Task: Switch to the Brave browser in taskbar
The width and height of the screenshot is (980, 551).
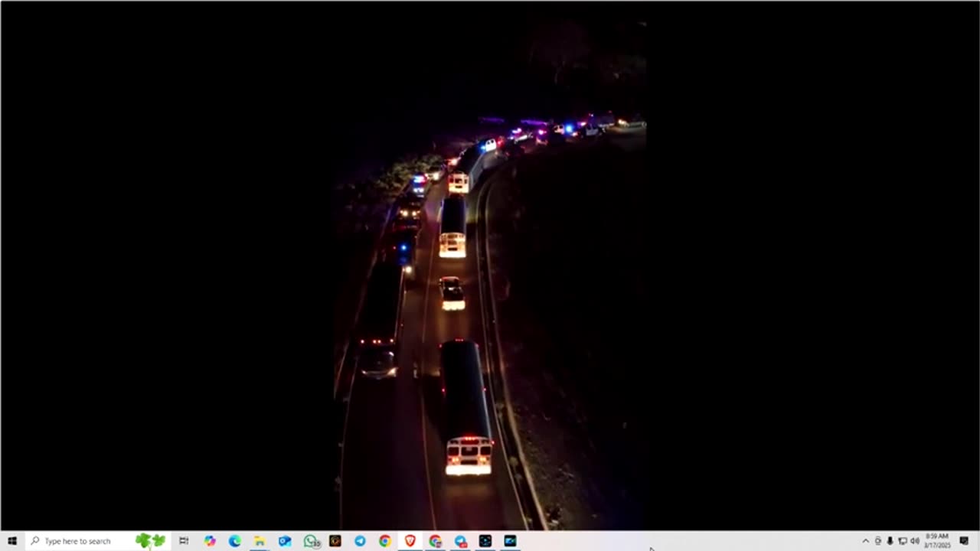Action: [410, 541]
